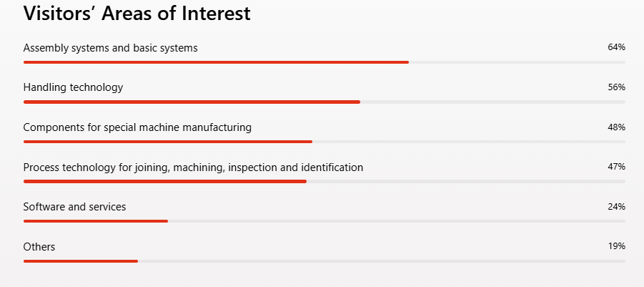This screenshot has width=644, height=287.
Task: Click the 47% percentage figure
Action: (x=617, y=167)
